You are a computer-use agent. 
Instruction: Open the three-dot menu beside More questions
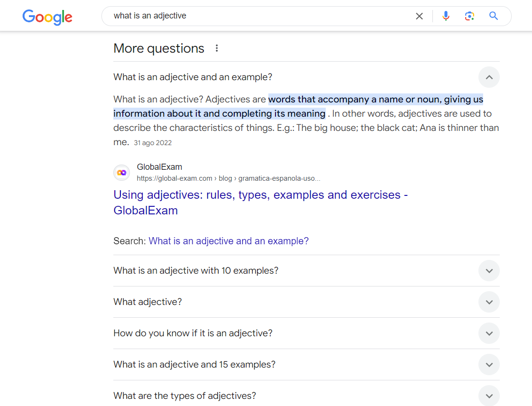217,48
